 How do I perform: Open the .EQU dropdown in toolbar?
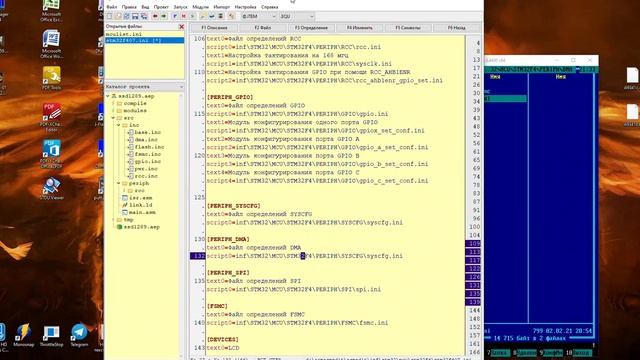point(297,16)
